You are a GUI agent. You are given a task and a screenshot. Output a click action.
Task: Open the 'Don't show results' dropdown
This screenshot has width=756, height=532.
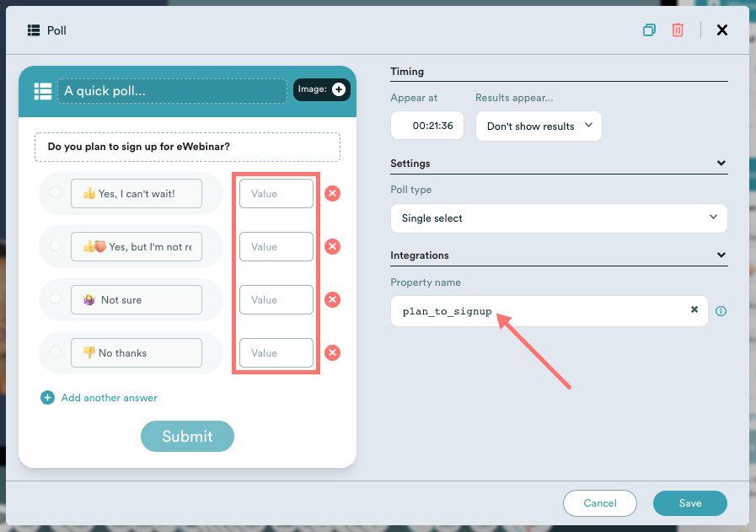coord(539,126)
